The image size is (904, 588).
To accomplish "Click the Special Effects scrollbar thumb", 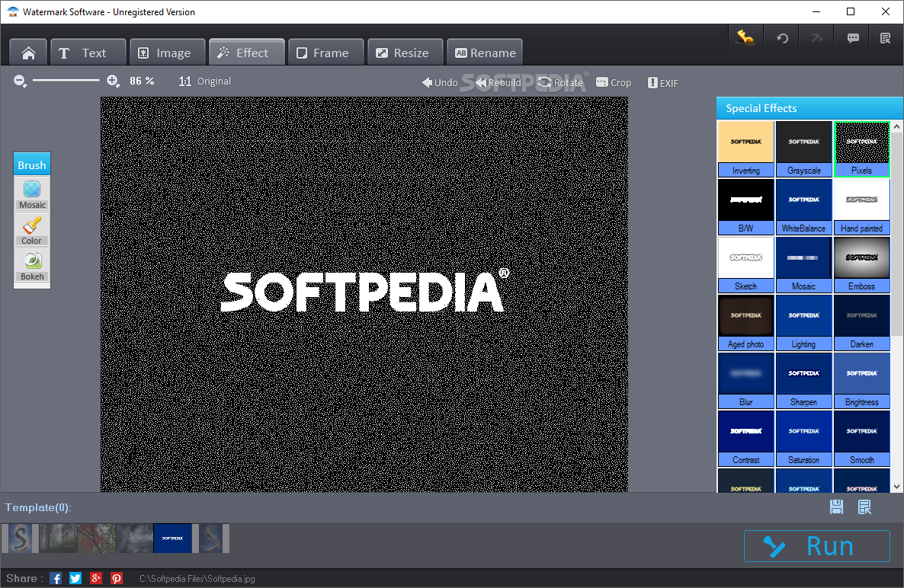I will click(x=896, y=233).
